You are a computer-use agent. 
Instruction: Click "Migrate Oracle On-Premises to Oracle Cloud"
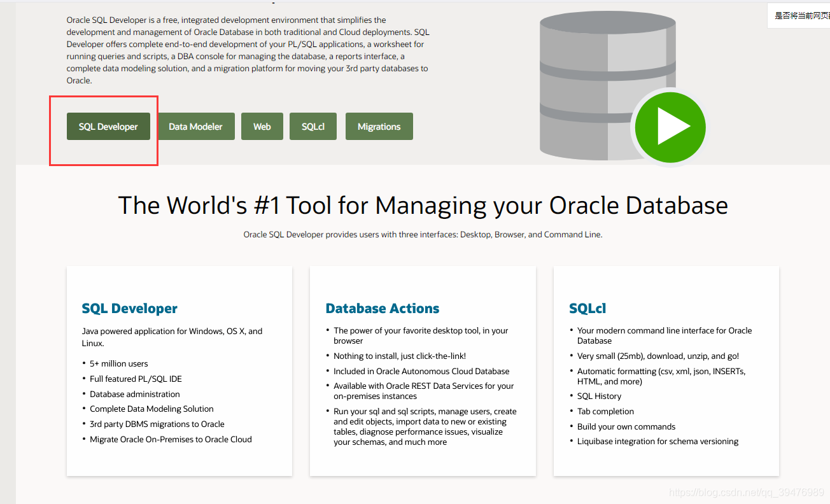pyautogui.click(x=171, y=439)
